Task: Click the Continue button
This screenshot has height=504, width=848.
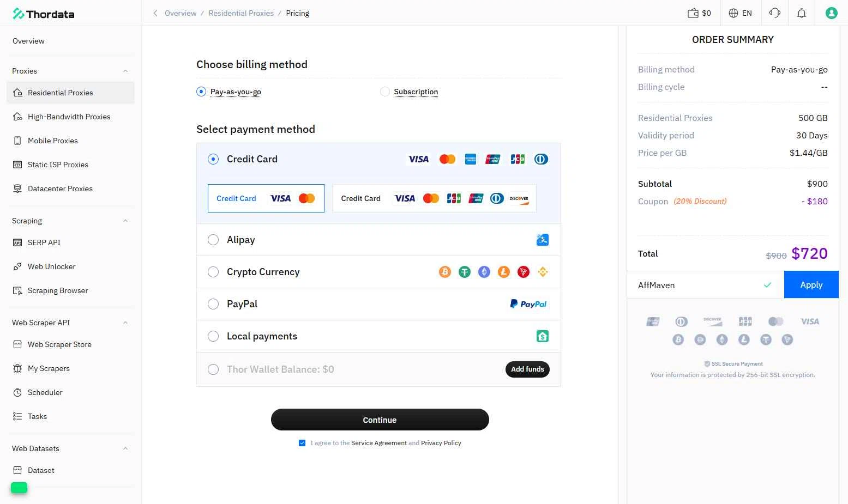Action: pos(380,420)
